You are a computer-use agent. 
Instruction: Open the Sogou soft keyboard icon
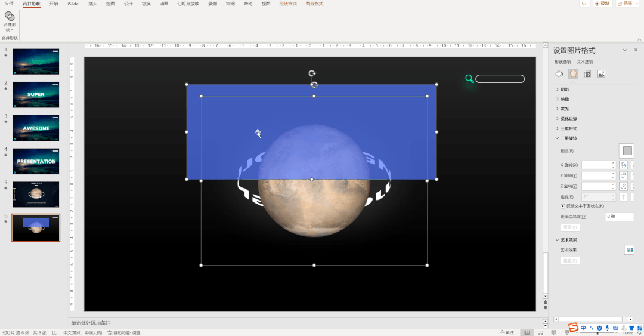click(615, 328)
